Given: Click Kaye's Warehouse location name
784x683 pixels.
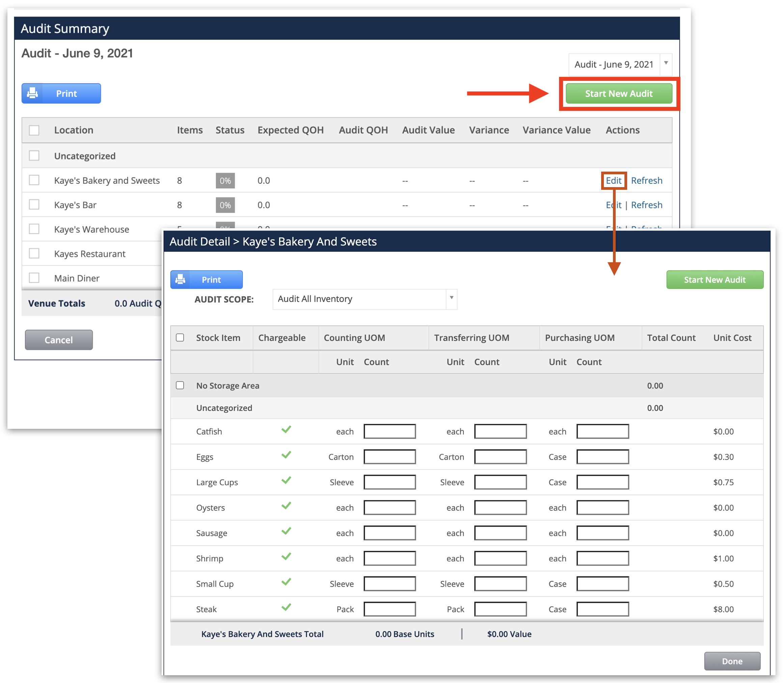Looking at the screenshot, I should pos(91,230).
